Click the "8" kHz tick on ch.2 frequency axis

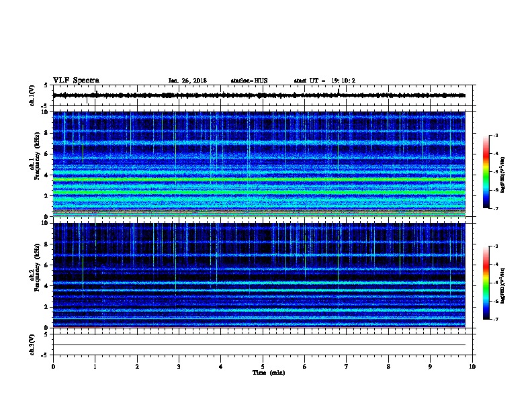(x=47, y=244)
